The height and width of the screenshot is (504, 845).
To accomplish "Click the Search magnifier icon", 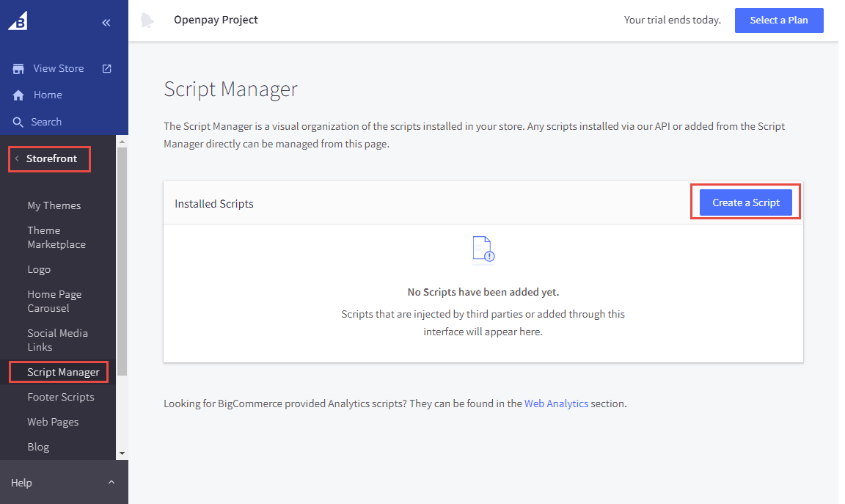I will 18,123.
